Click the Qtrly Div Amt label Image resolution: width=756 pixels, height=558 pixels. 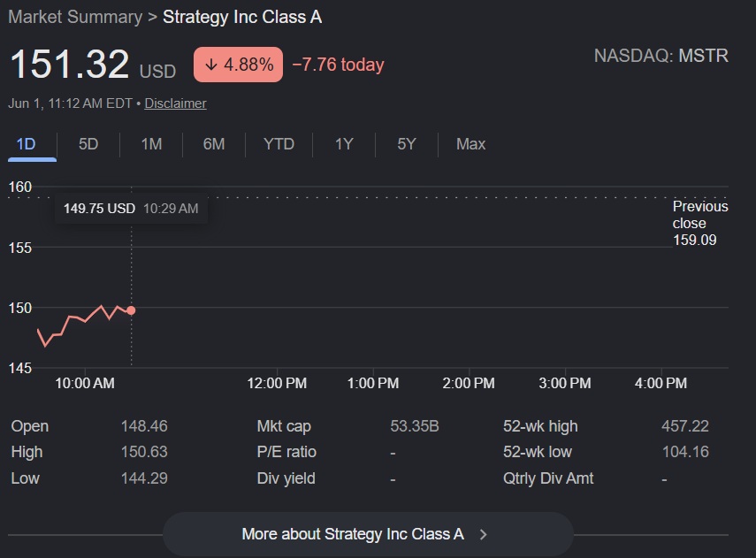[548, 478]
